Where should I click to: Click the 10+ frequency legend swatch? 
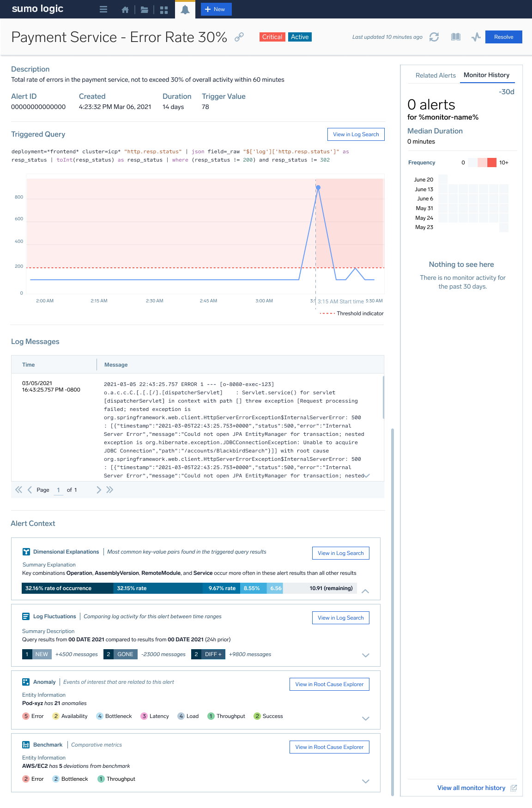click(x=492, y=163)
